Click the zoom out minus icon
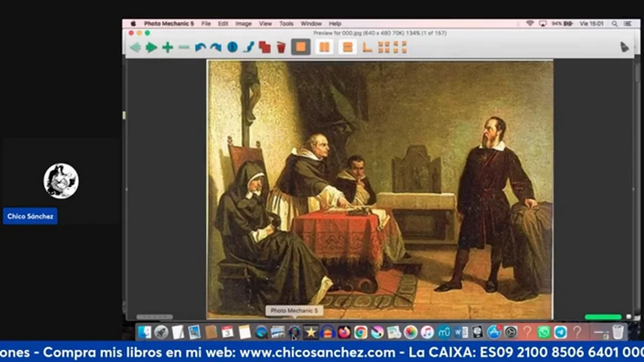 (184, 47)
